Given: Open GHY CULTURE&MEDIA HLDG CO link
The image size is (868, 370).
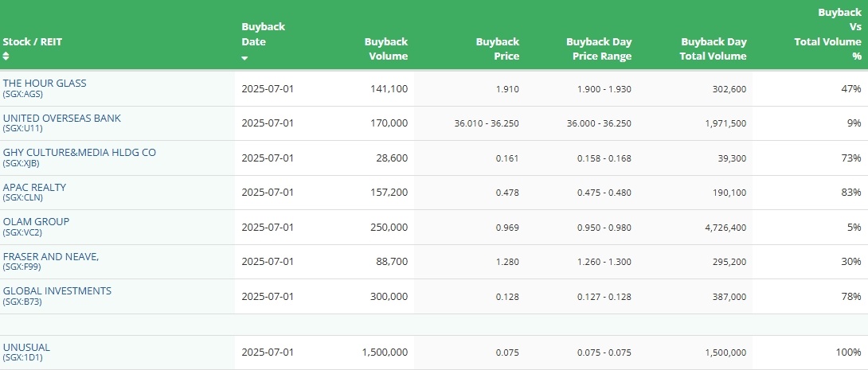Looking at the screenshot, I should [79, 152].
